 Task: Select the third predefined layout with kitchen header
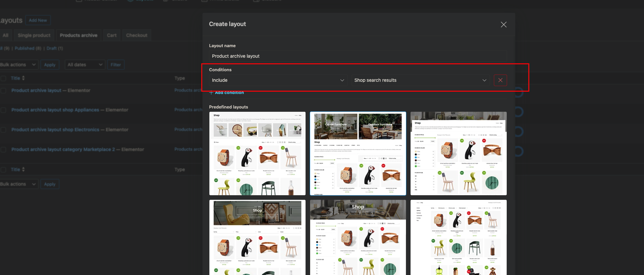(x=458, y=153)
